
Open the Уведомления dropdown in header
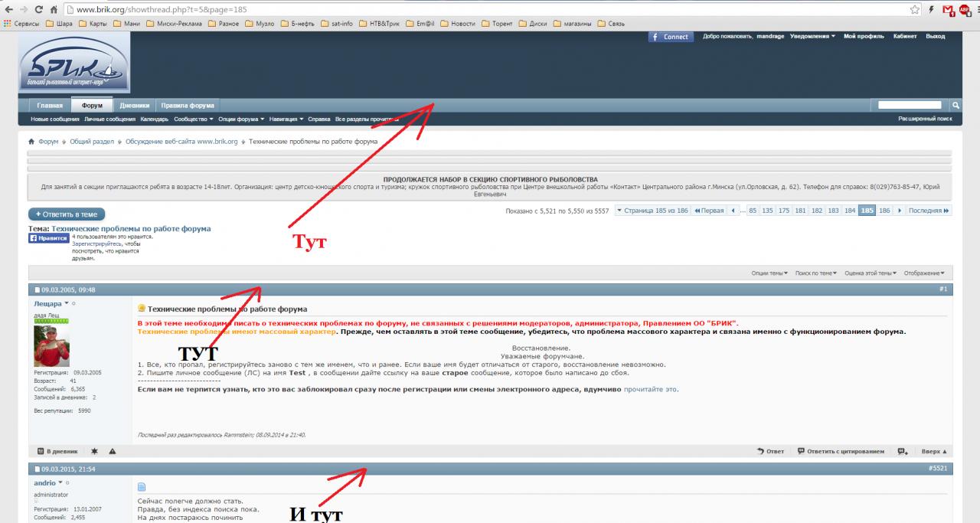(x=812, y=37)
